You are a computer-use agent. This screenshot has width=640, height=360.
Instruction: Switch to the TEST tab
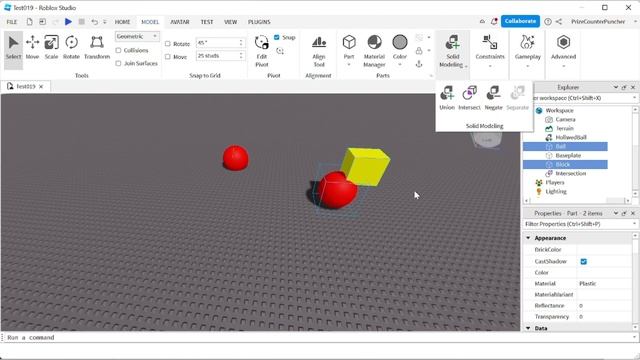(x=207, y=22)
